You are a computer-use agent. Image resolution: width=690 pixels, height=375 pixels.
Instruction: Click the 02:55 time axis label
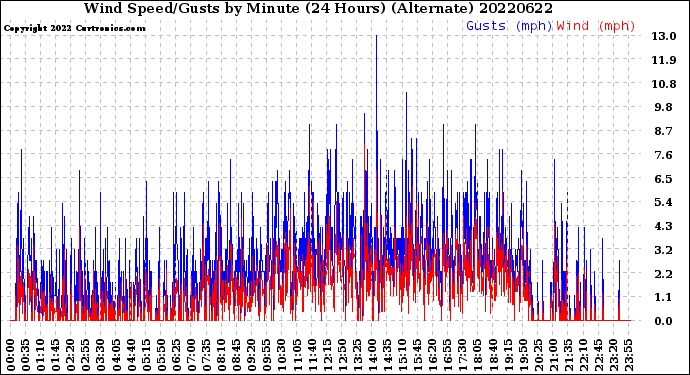click(x=86, y=355)
